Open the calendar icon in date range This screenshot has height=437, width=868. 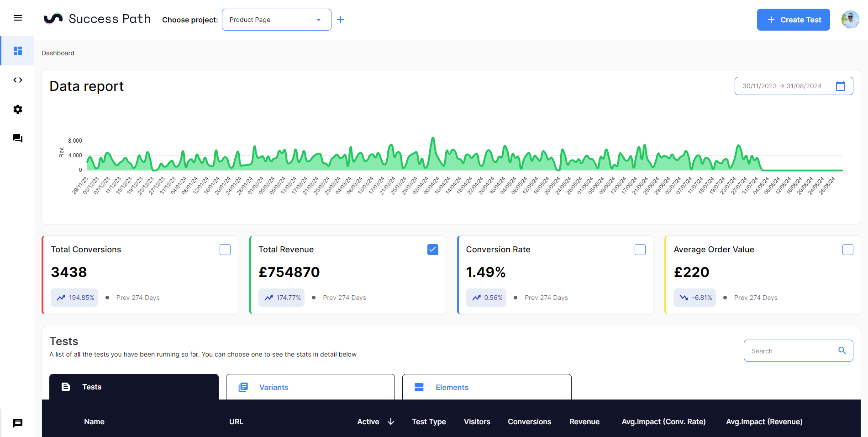(x=840, y=86)
